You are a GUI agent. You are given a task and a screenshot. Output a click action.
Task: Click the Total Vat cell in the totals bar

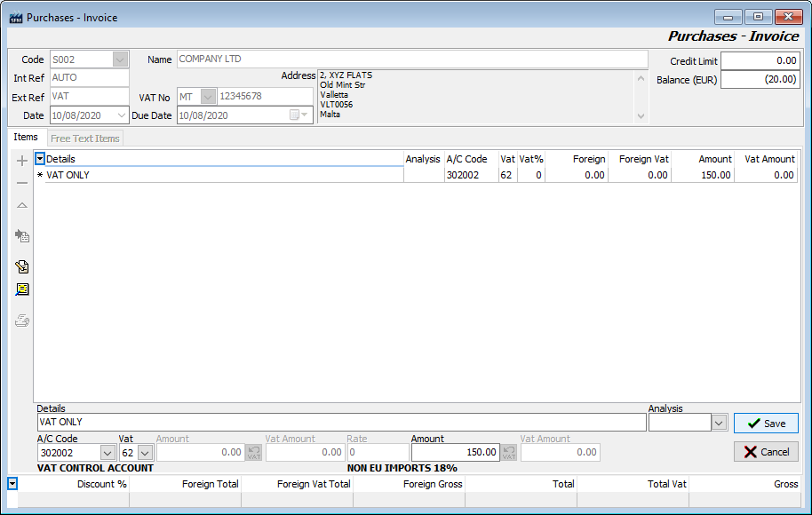tap(633, 500)
